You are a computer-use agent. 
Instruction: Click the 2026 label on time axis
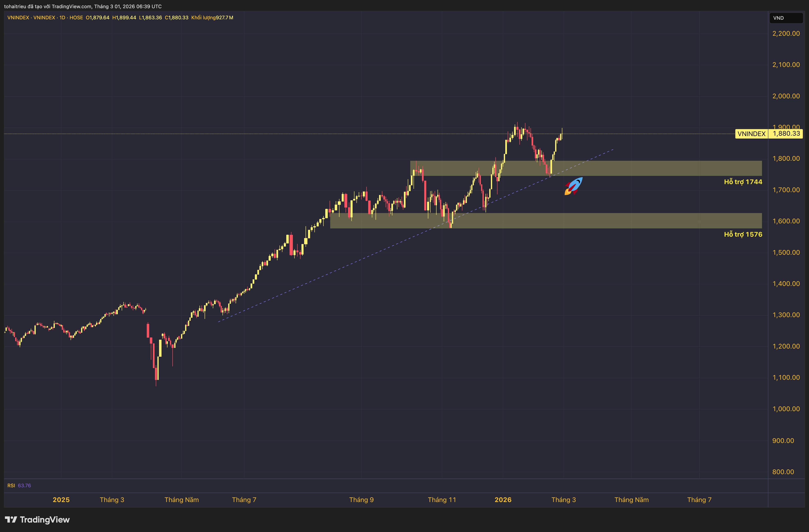pyautogui.click(x=503, y=500)
